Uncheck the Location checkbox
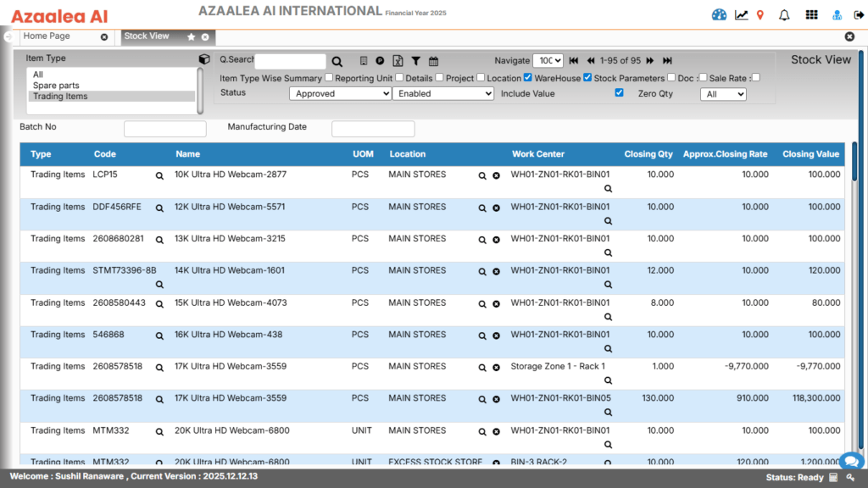 click(x=527, y=78)
